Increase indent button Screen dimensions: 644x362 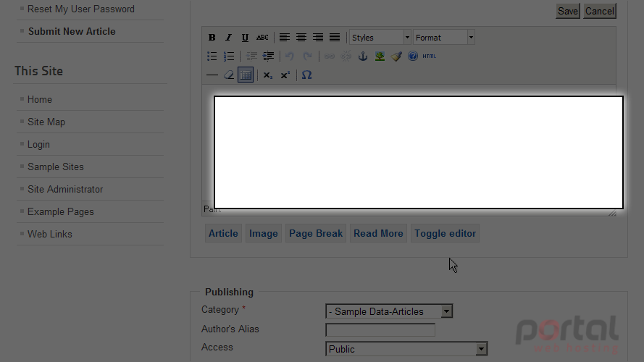click(268, 56)
